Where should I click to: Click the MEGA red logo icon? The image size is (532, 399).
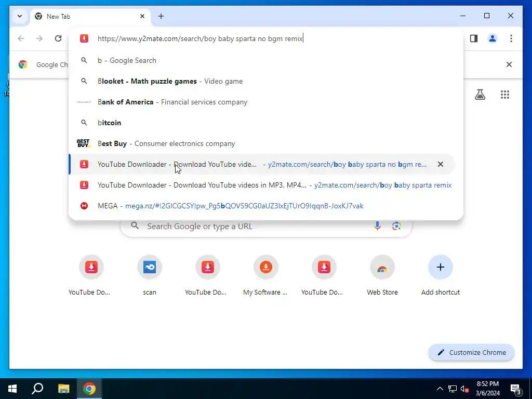click(84, 206)
